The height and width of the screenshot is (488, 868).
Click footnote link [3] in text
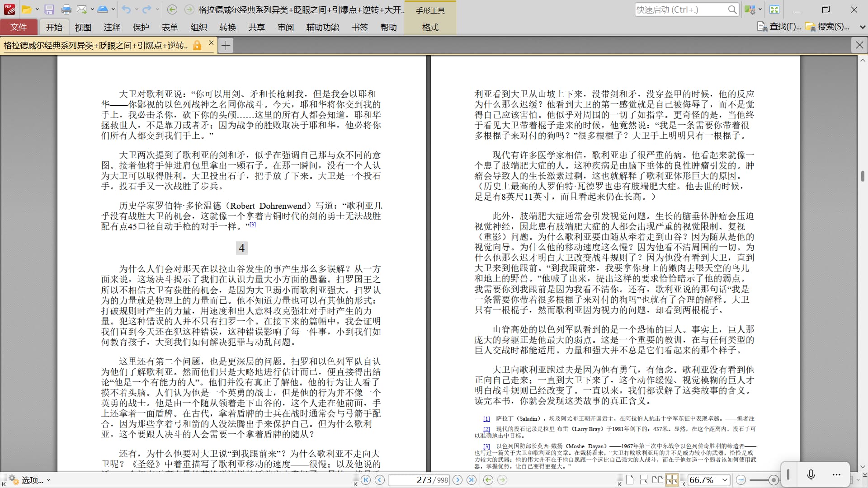tap(252, 225)
